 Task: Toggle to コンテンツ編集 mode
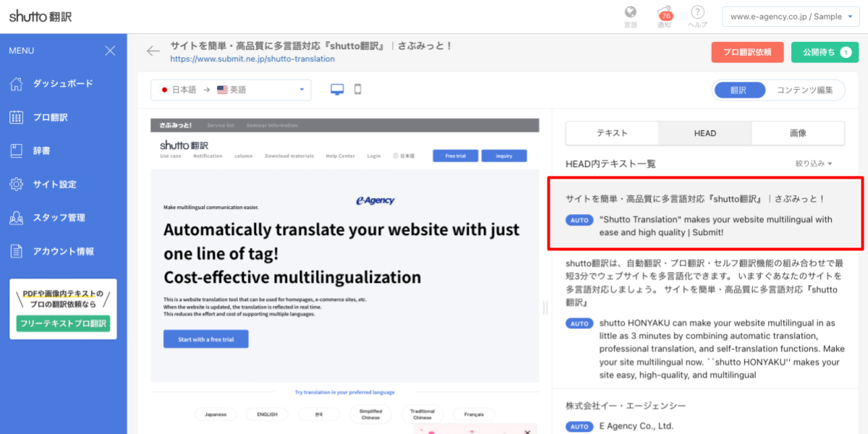click(804, 90)
